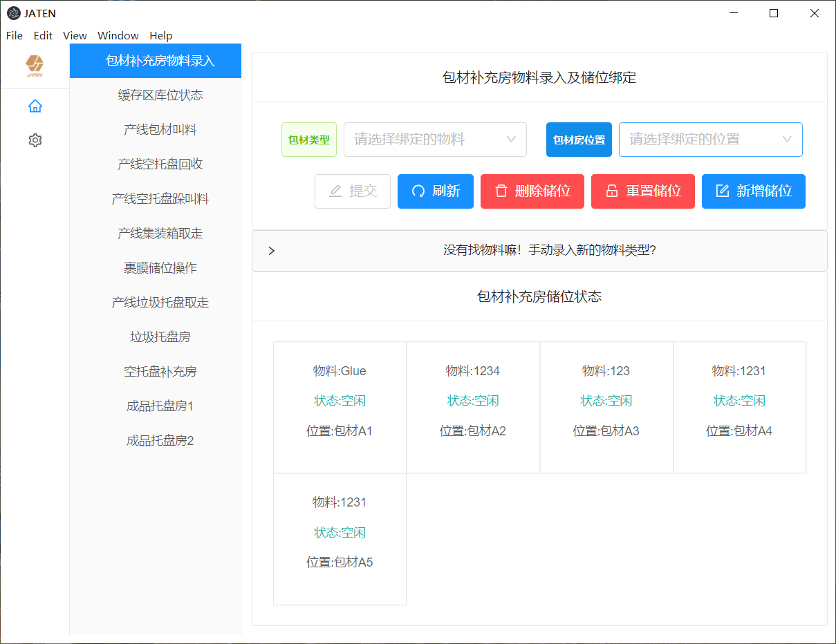
Task: Open 产线垃圾托盘取走 page
Action: (156, 303)
